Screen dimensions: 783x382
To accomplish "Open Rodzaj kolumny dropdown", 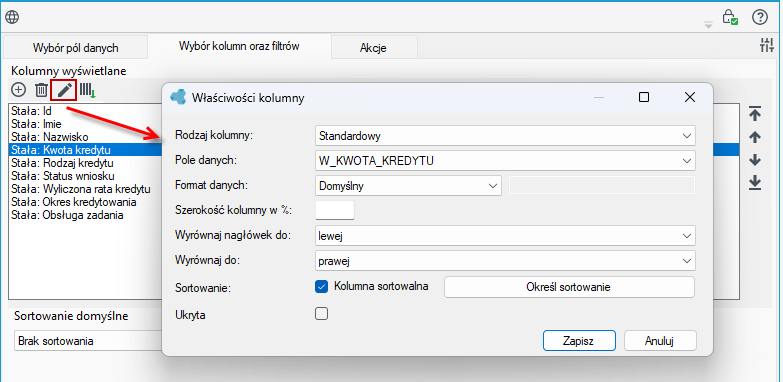I will coord(505,135).
